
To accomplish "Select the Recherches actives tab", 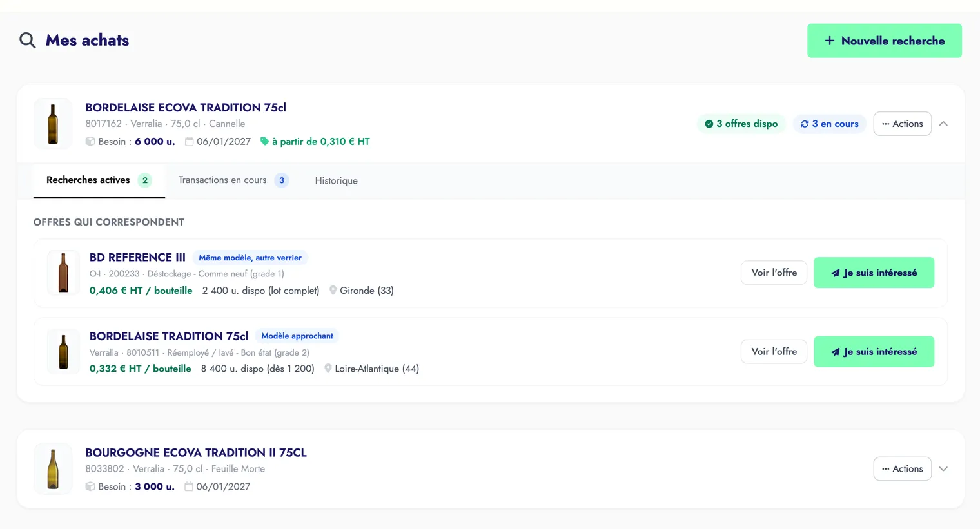I will pos(99,180).
